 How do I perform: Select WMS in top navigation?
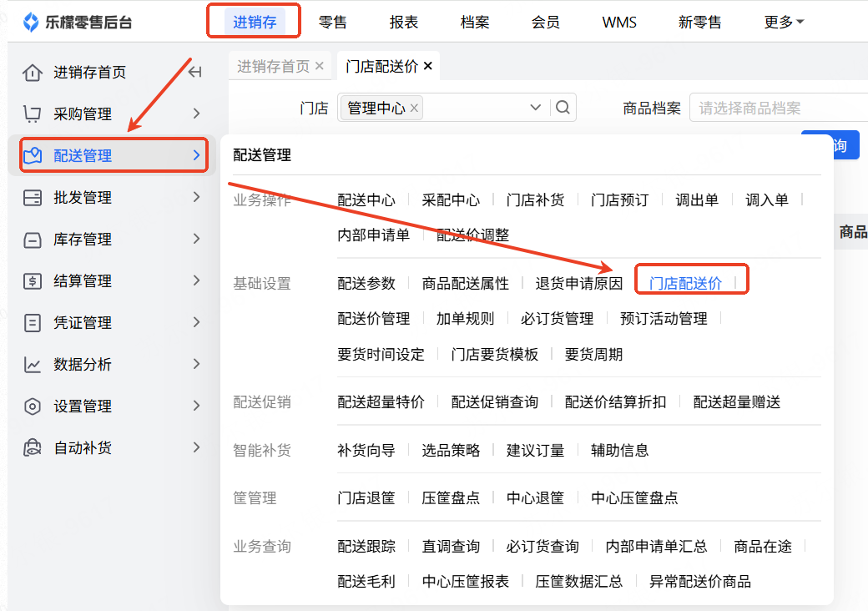(619, 23)
